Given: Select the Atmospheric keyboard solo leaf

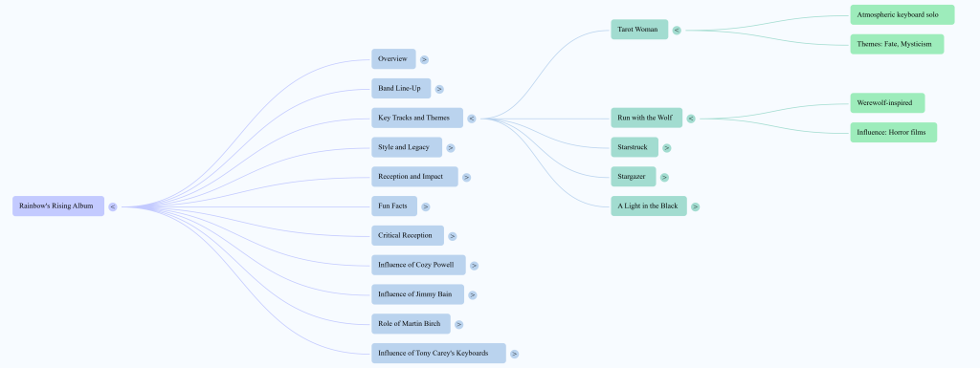Looking at the screenshot, I should (x=902, y=15).
